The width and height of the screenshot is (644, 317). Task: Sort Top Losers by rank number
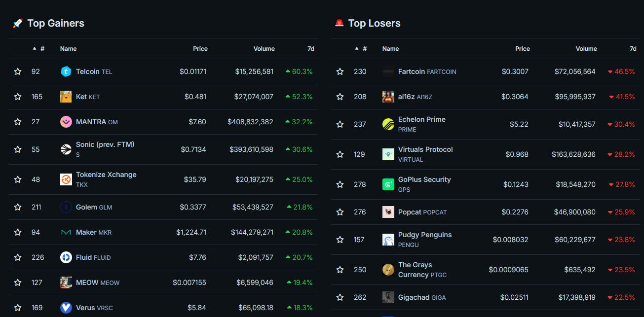(x=361, y=49)
